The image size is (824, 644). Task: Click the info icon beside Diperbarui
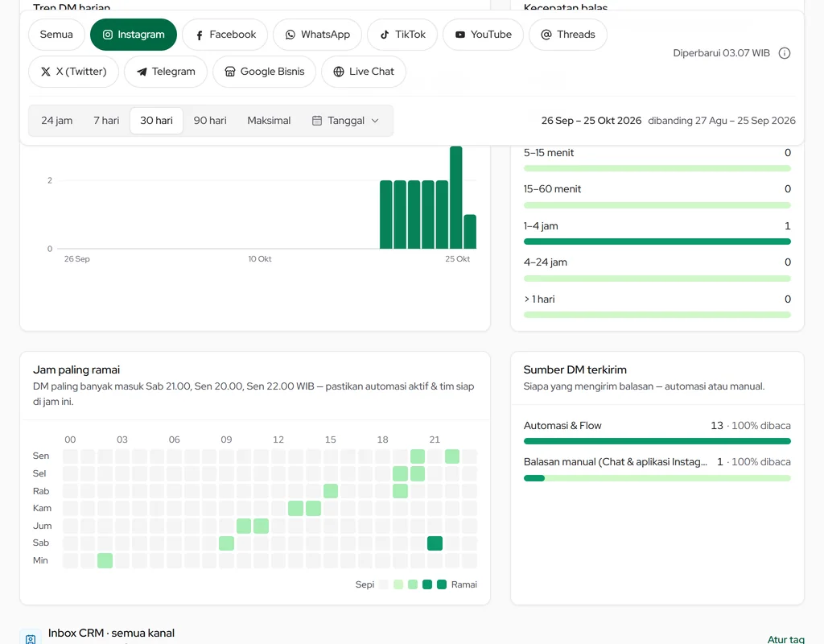click(x=785, y=53)
